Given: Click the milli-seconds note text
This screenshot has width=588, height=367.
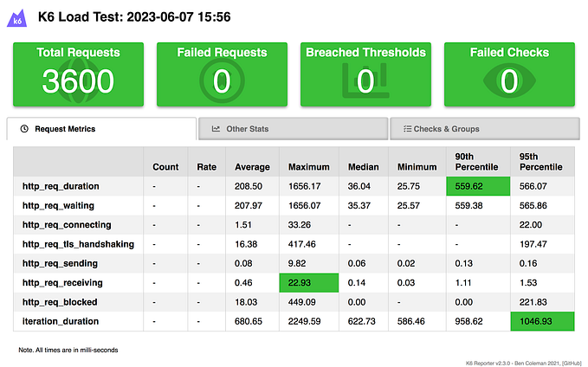Looking at the screenshot, I should pos(68,350).
